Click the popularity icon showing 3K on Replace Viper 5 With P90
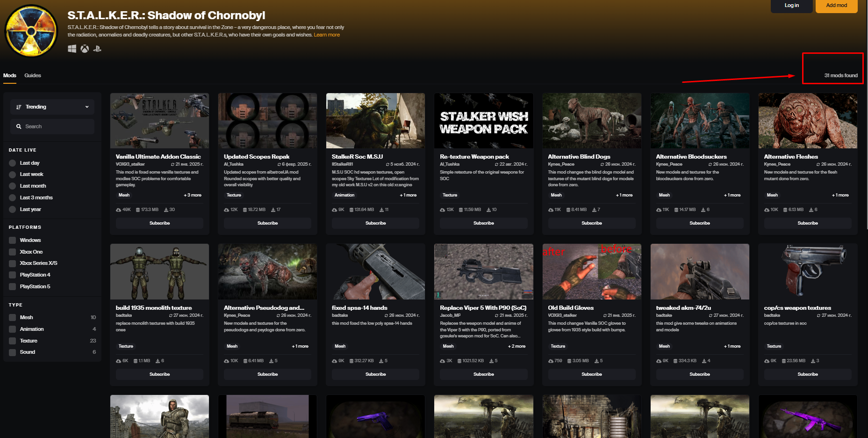The height and width of the screenshot is (438, 868). [443, 361]
